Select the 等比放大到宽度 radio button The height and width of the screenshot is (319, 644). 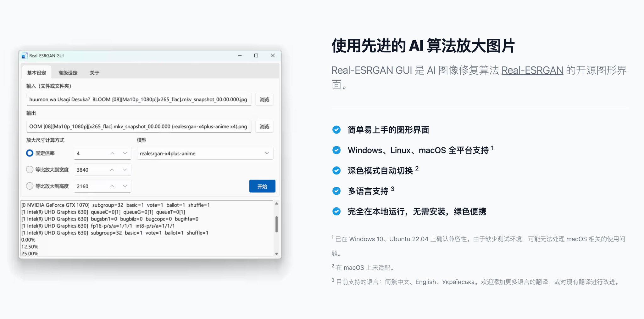[30, 169]
